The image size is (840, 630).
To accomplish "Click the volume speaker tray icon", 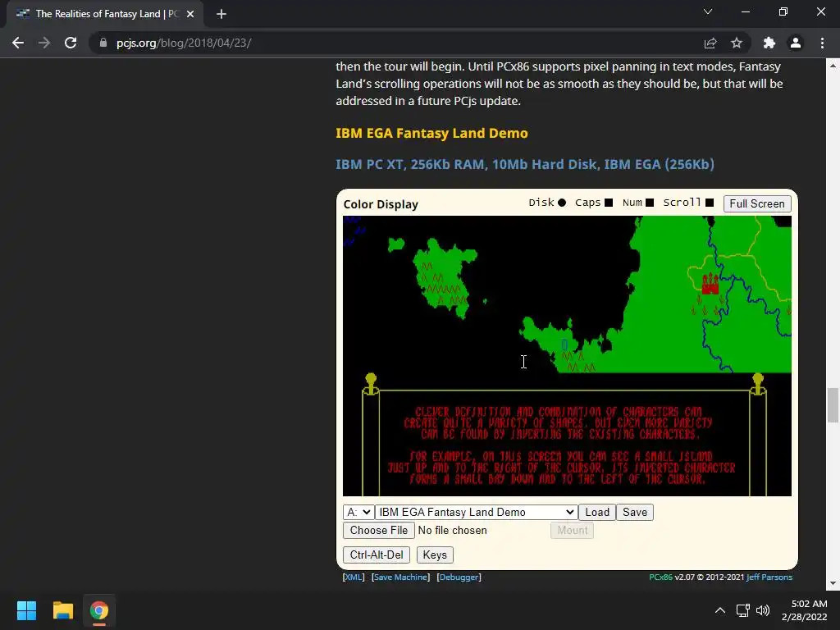I will (762, 610).
